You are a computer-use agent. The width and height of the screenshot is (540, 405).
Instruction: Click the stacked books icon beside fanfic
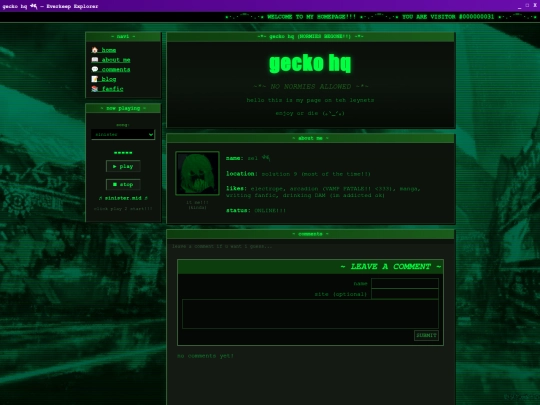click(x=95, y=89)
